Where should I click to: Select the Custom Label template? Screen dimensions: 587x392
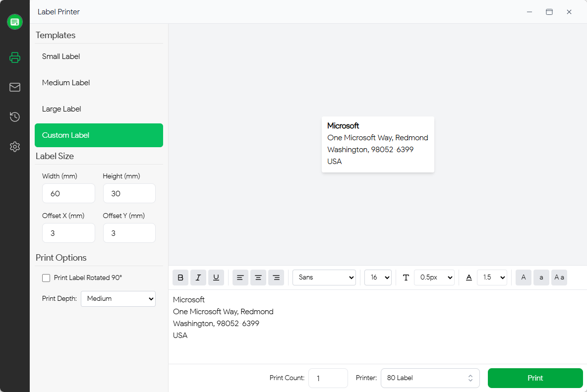(99, 135)
